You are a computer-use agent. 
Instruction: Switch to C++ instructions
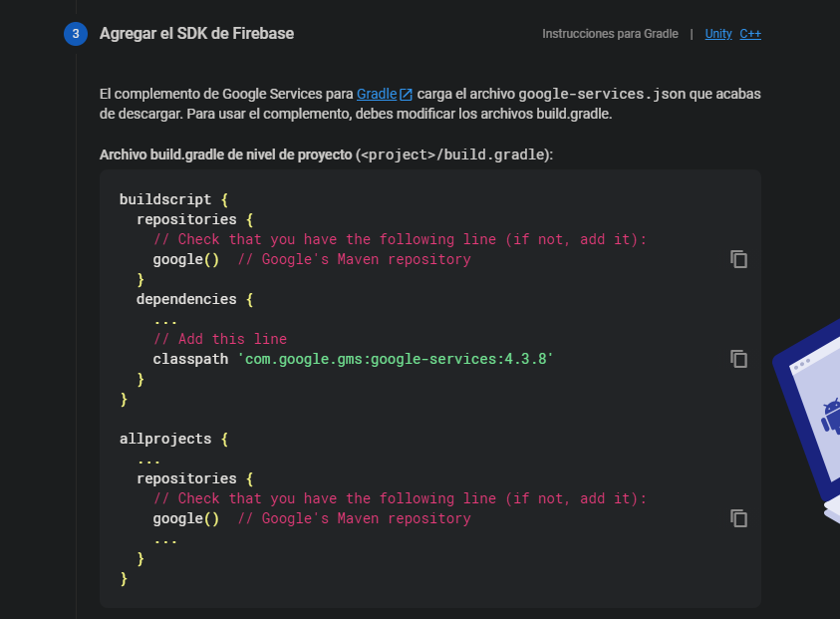(x=750, y=34)
